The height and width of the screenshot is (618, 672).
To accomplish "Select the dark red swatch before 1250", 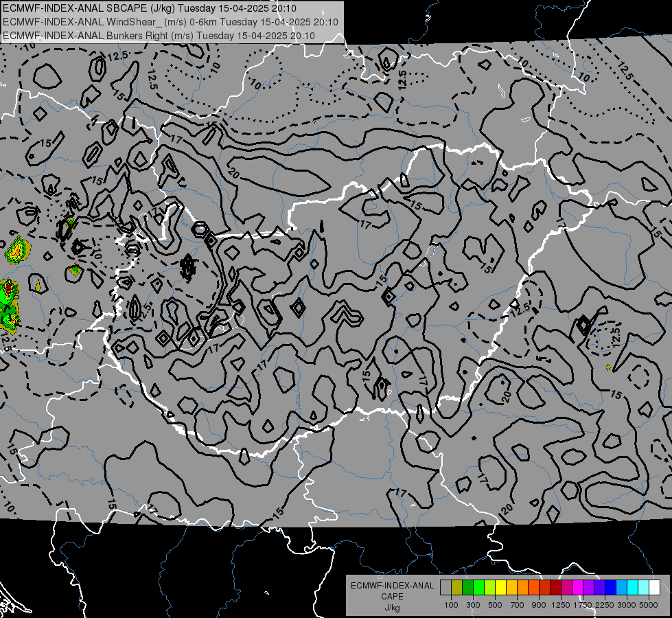I will [x=556, y=587].
